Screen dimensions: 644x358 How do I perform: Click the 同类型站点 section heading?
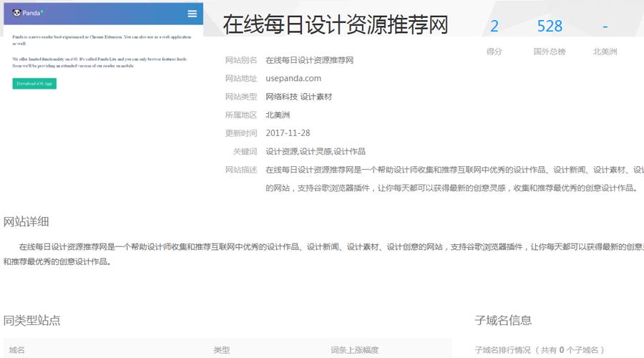click(32, 320)
